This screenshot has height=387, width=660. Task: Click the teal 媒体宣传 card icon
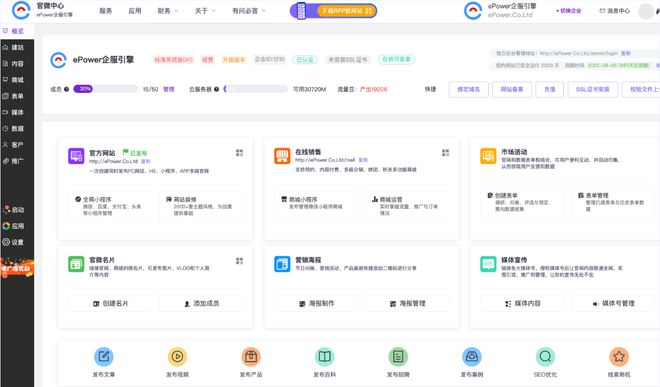click(x=488, y=264)
